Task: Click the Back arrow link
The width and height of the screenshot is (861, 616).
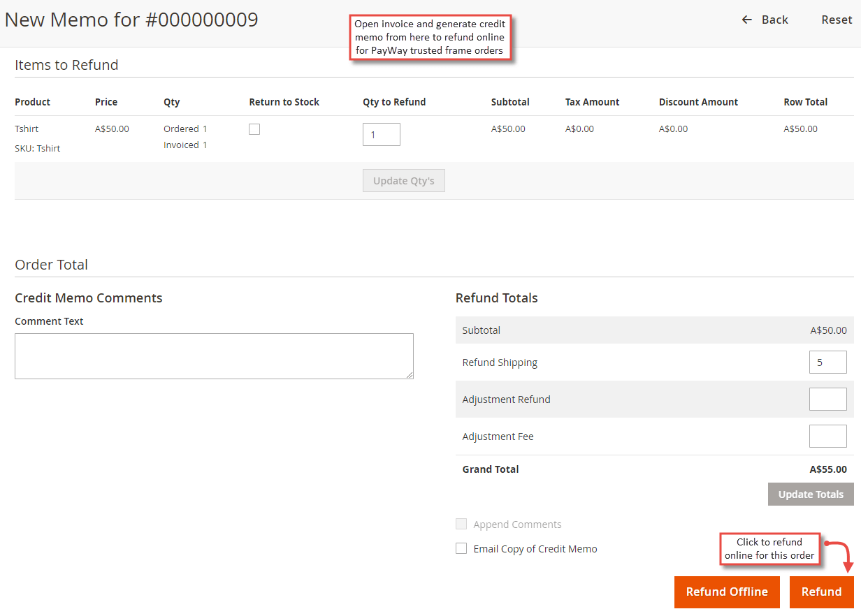Action: [765, 20]
